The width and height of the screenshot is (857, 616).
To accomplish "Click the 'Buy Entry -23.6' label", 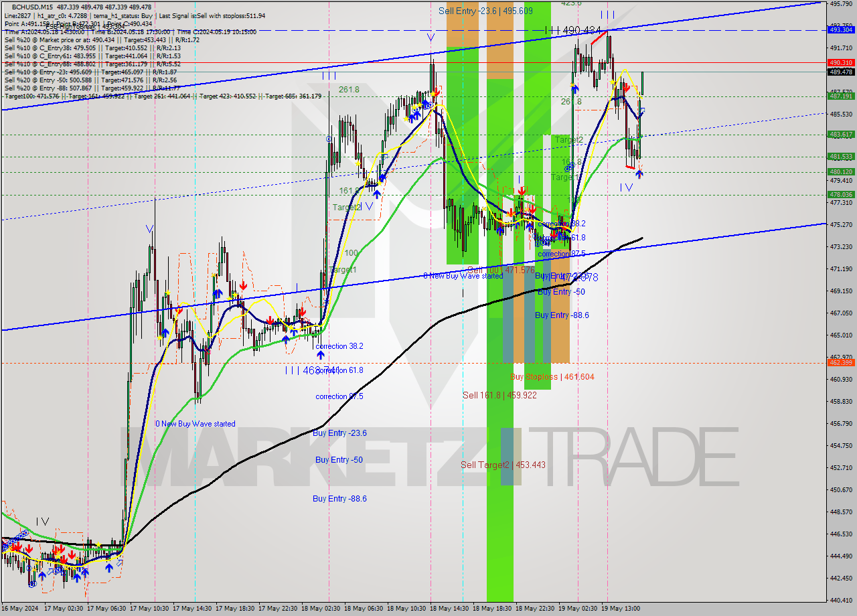I will (x=341, y=433).
